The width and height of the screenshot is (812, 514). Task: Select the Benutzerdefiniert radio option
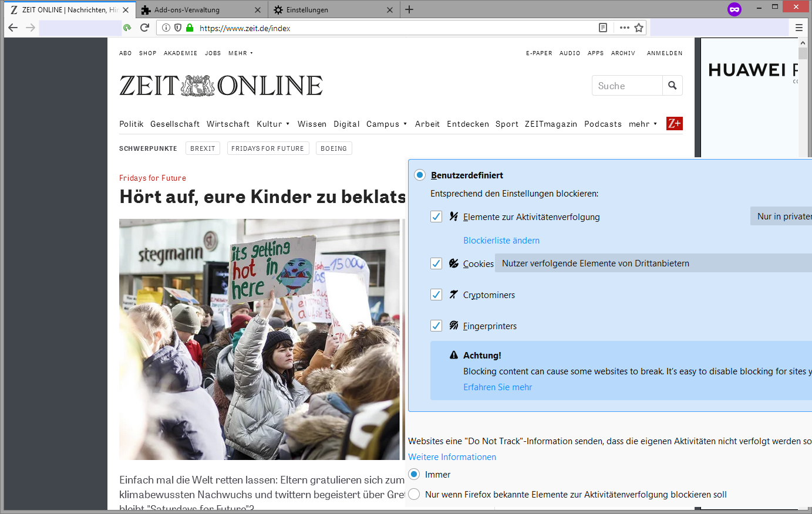420,175
